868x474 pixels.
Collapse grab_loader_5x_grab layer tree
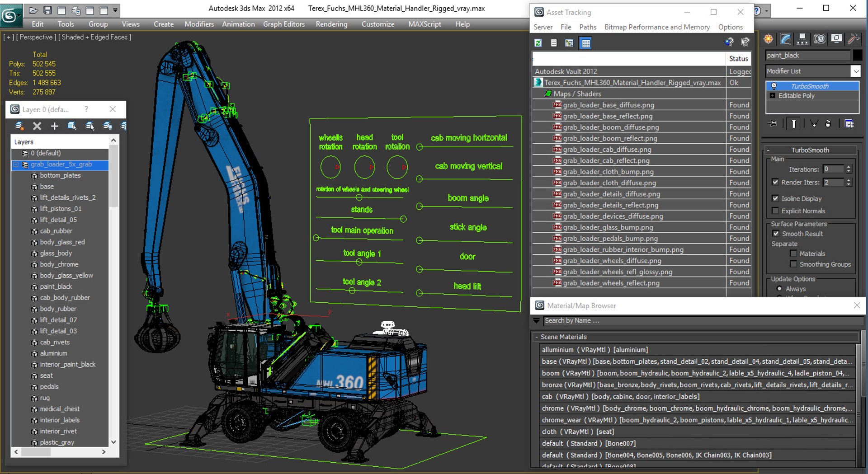pyautogui.click(x=16, y=164)
